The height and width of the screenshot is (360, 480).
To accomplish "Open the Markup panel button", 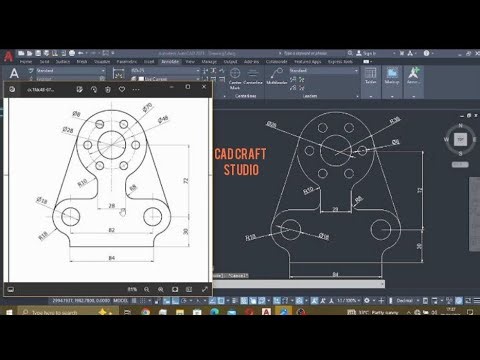I will pos(392,75).
